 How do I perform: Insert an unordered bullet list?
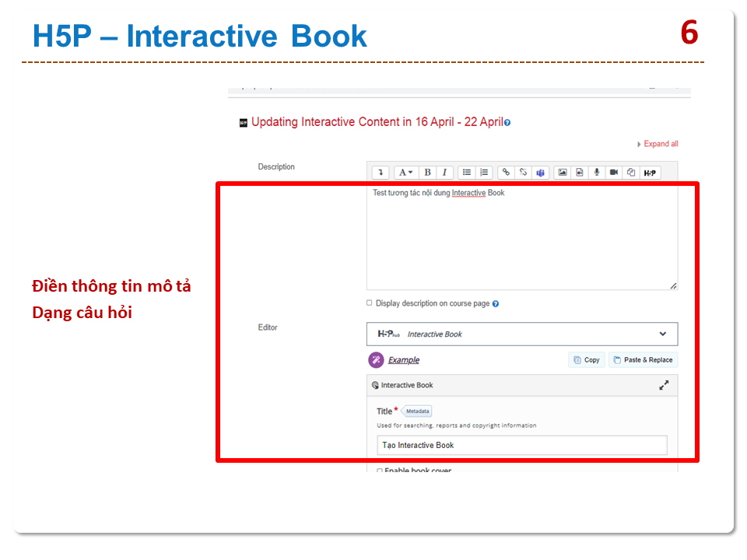(467, 173)
